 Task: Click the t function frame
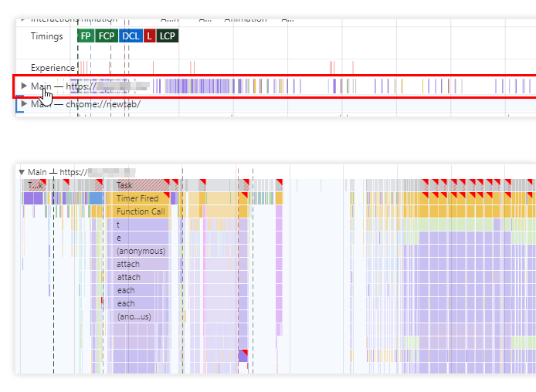(x=137, y=225)
